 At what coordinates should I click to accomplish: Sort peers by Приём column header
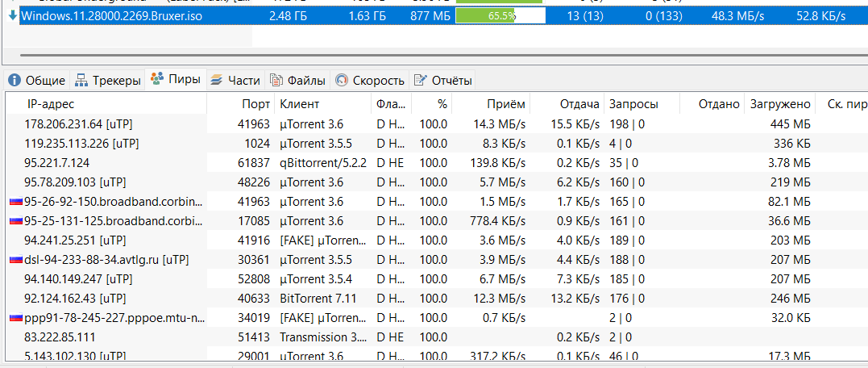click(x=491, y=104)
